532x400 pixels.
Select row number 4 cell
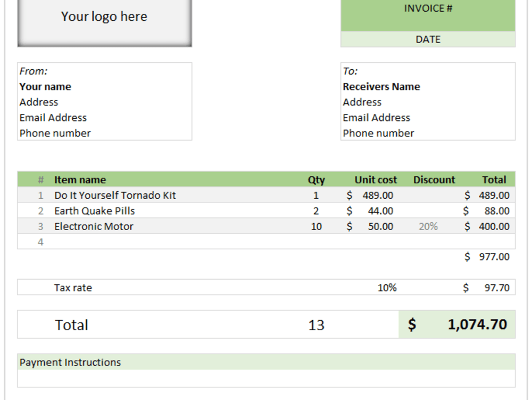pos(41,242)
